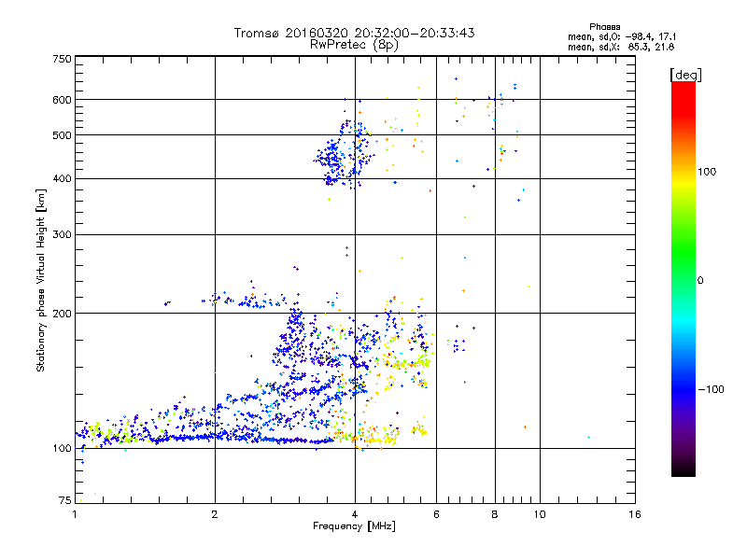747x560 pixels.
Task: Click the y-axis tick label "600"
Action: 62,100
